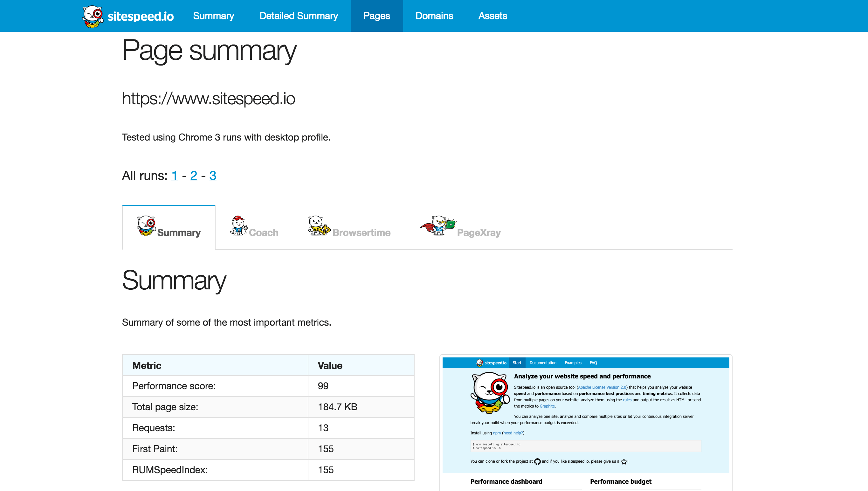This screenshot has width=868, height=491.
Task: Select the Pages navigation item
Action: coord(376,16)
